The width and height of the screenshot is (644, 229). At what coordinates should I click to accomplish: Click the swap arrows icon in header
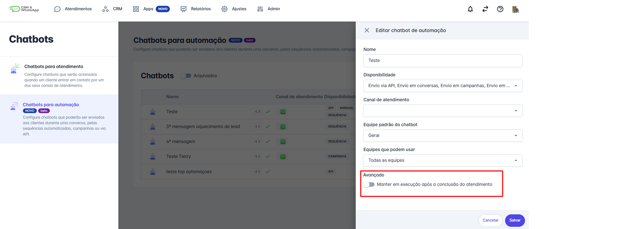(485, 9)
